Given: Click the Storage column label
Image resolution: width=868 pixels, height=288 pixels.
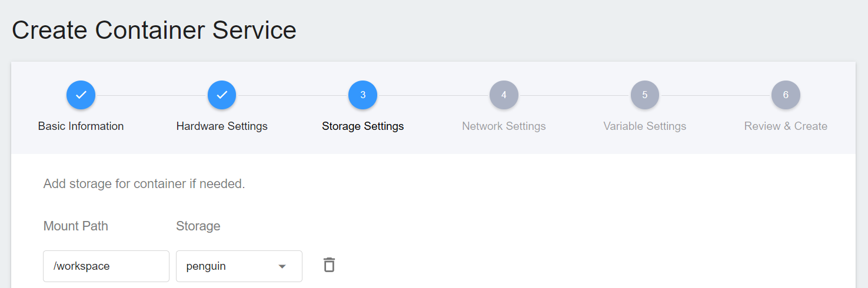Looking at the screenshot, I should pyautogui.click(x=198, y=226).
